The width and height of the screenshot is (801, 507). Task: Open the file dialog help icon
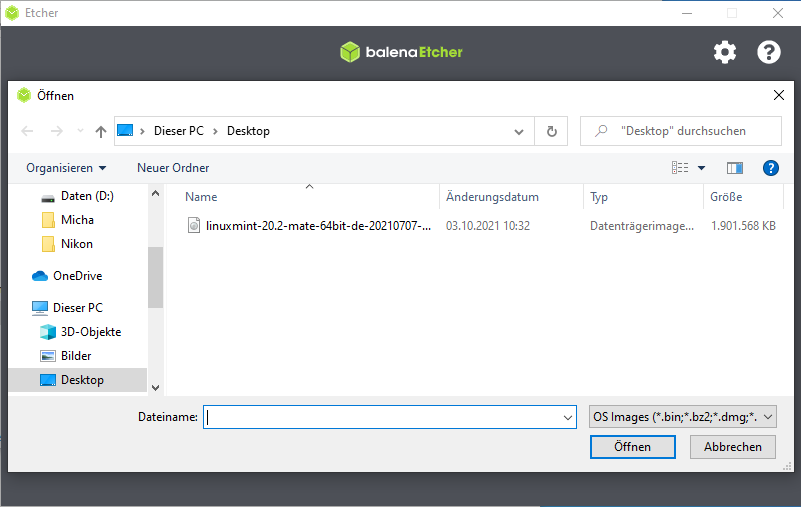(770, 168)
